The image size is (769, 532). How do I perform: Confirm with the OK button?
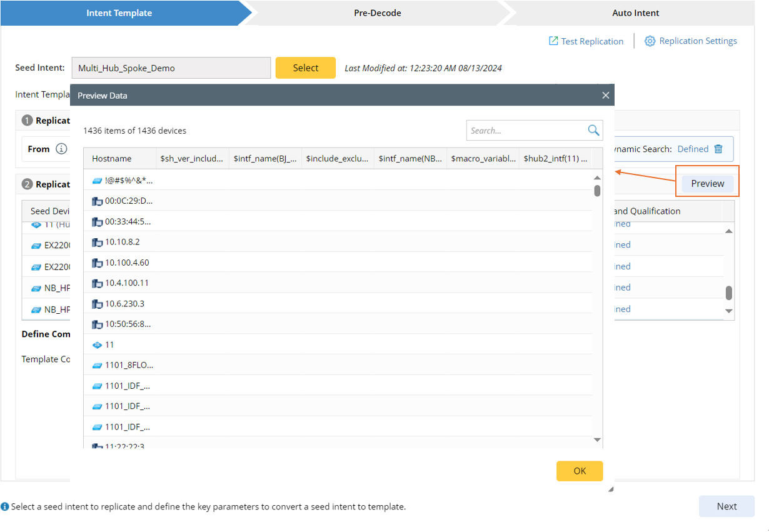click(580, 471)
